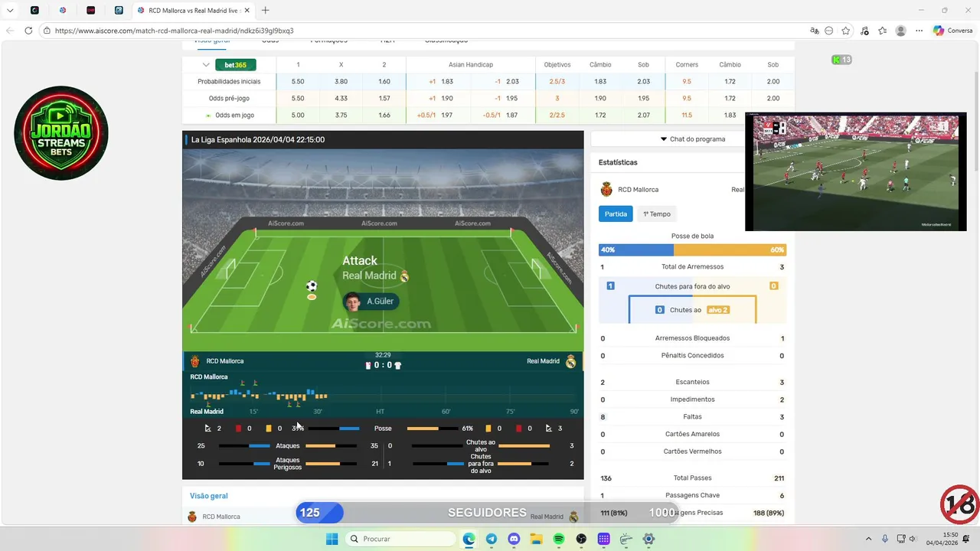Open the Settings gear from taskbar
This screenshot has width=980, height=551.
point(648,539)
